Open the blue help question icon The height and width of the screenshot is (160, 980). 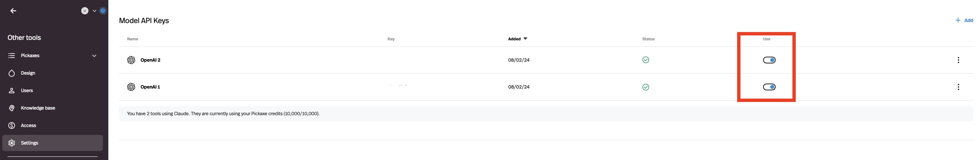(x=103, y=11)
